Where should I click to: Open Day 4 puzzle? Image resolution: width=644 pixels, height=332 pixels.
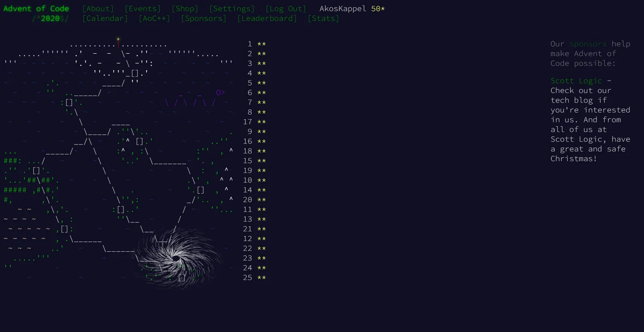135,73
